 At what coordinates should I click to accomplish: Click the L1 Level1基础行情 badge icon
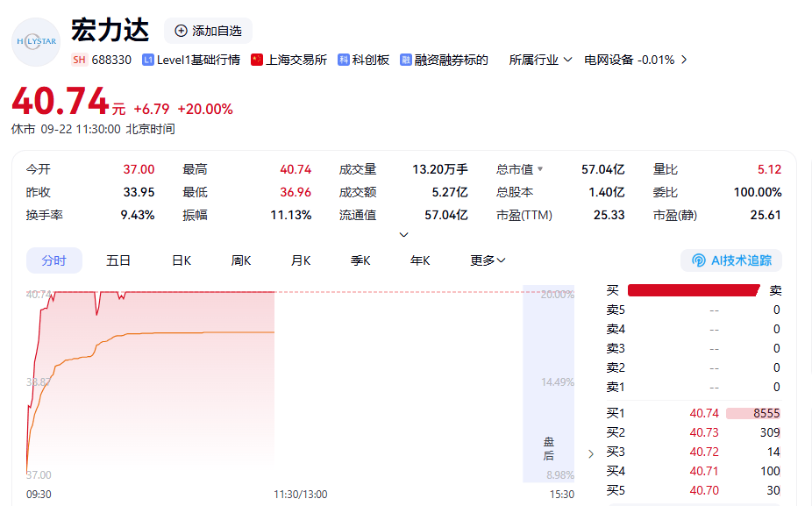pos(148,61)
